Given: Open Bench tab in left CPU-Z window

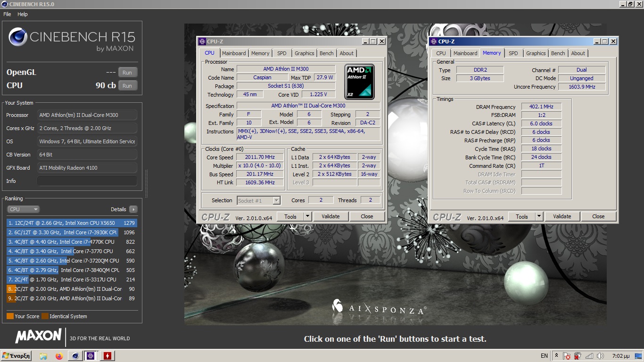Looking at the screenshot, I should [326, 53].
